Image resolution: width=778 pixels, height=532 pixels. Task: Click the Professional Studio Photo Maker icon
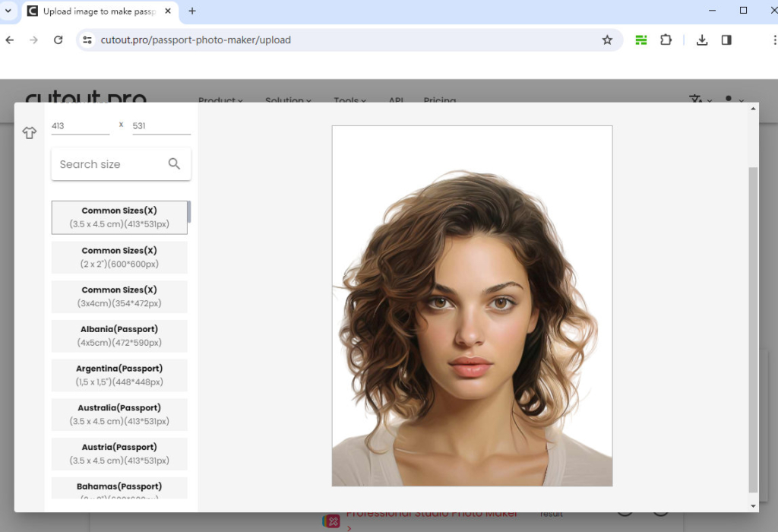[x=331, y=521]
